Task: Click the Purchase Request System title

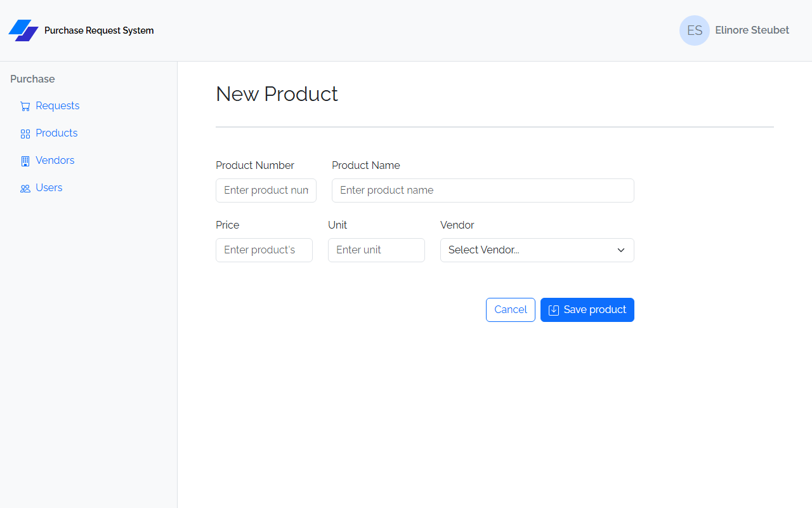Action: coord(99,30)
